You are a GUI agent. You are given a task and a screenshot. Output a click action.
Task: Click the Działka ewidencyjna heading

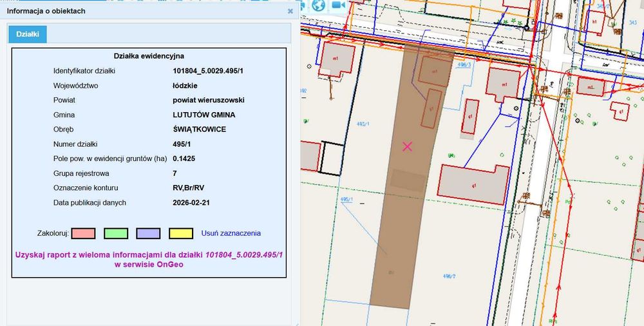point(149,56)
